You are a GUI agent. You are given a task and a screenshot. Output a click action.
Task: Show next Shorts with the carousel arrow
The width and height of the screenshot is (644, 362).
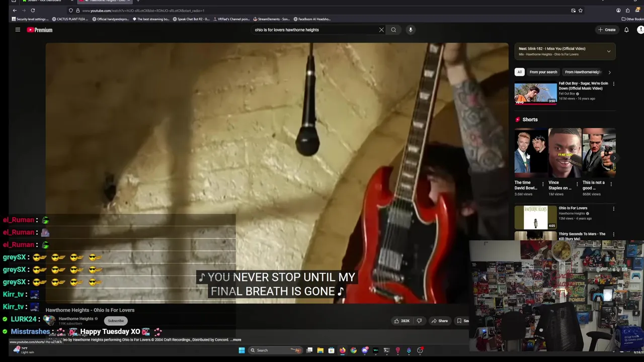pyautogui.click(x=614, y=157)
